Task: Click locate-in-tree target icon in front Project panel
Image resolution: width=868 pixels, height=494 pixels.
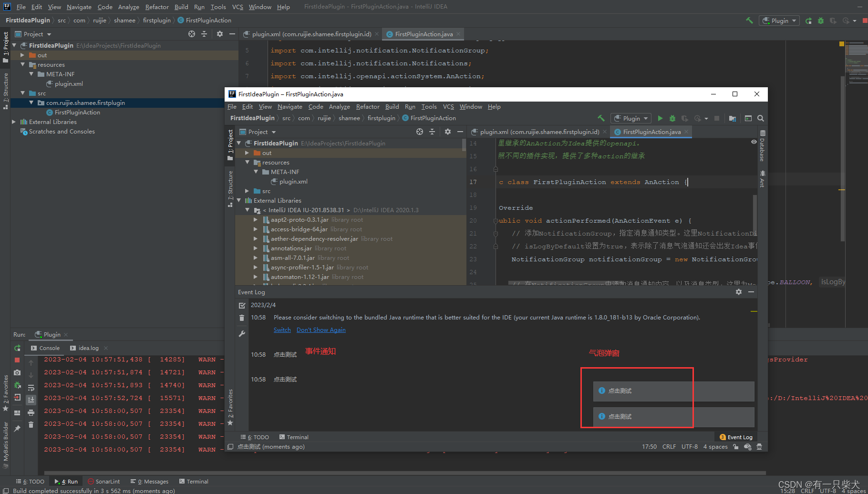Action: (x=420, y=132)
